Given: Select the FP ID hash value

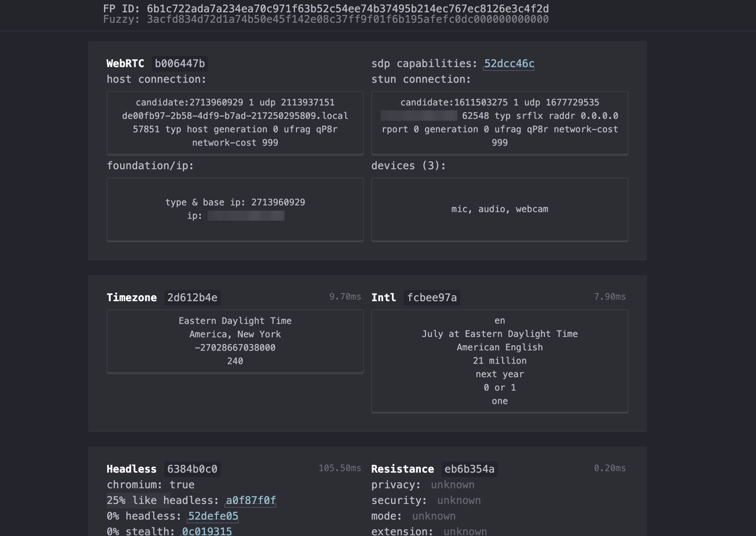Looking at the screenshot, I should (x=348, y=9).
